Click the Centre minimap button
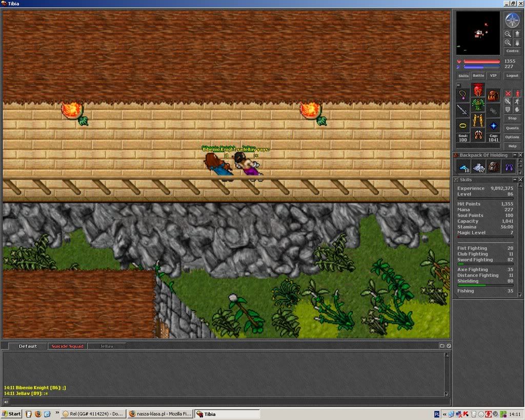 512,51
